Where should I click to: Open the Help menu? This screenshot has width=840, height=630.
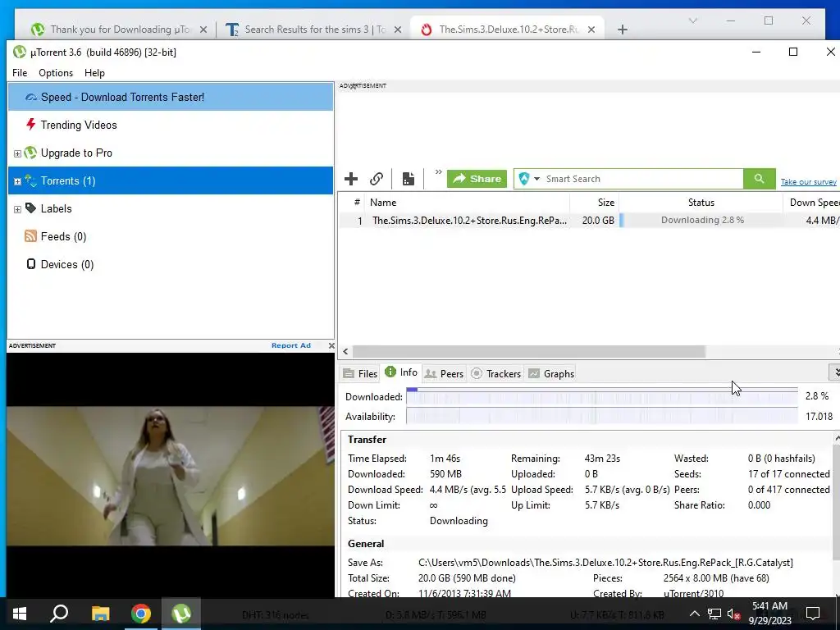click(x=94, y=73)
